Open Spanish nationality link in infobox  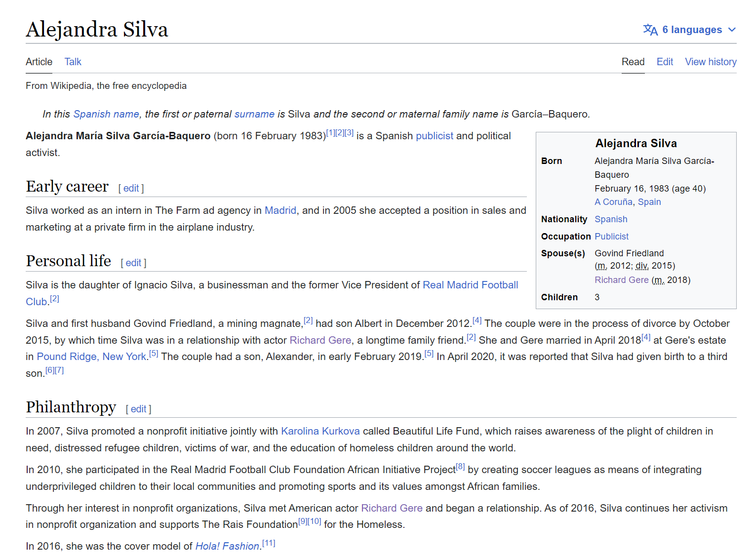611,219
